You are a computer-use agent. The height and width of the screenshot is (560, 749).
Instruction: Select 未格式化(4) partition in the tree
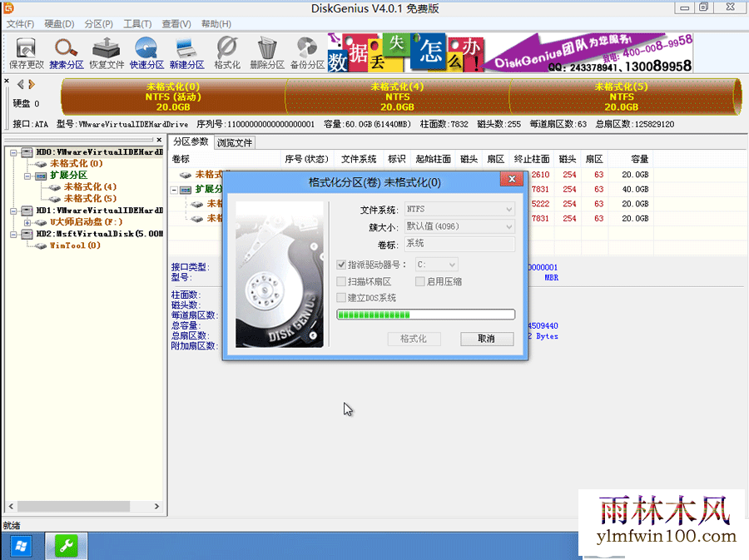tap(90, 186)
